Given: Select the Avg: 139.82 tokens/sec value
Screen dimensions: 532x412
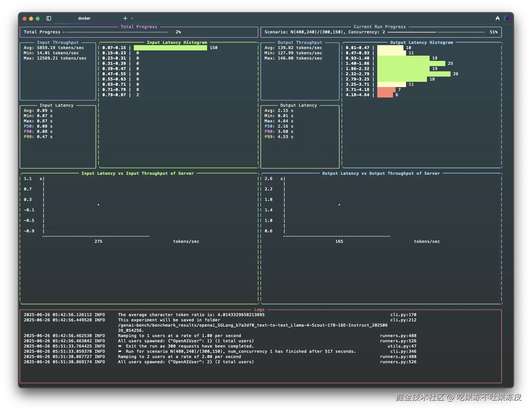Looking at the screenshot, I should [x=293, y=48].
